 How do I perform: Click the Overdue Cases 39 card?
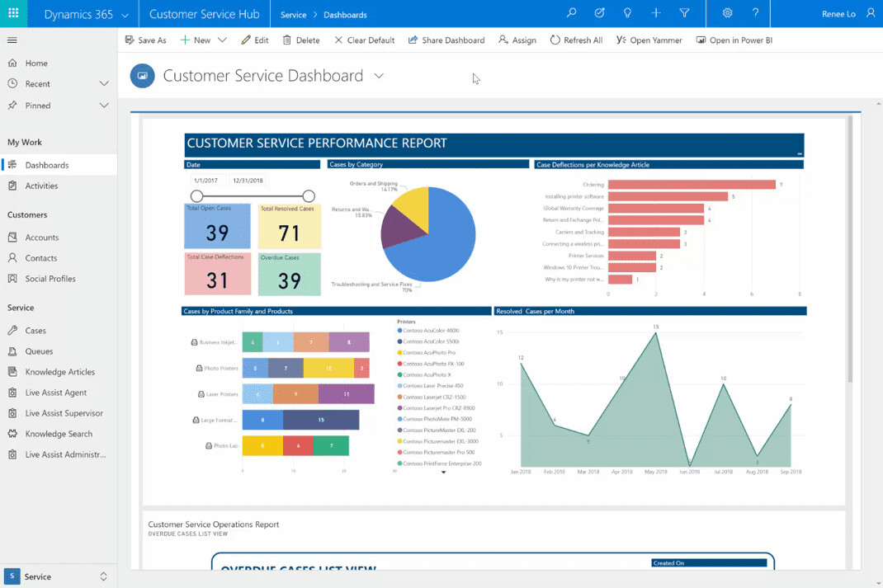click(x=290, y=274)
